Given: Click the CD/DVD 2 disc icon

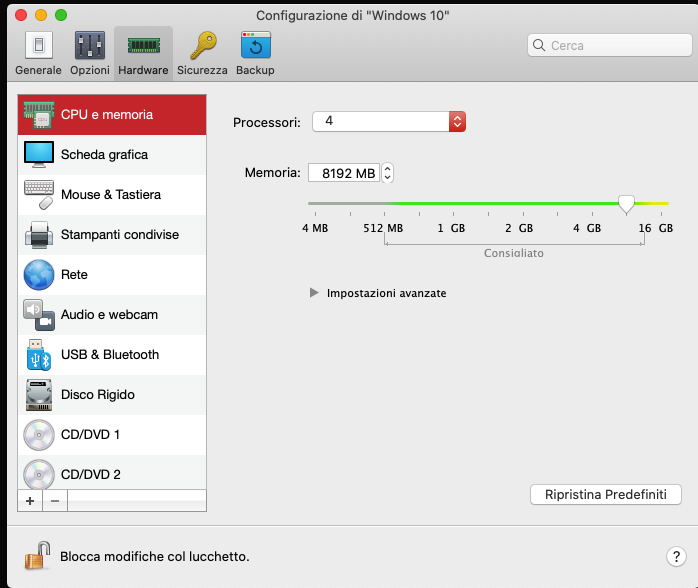Looking at the screenshot, I should [x=39, y=474].
